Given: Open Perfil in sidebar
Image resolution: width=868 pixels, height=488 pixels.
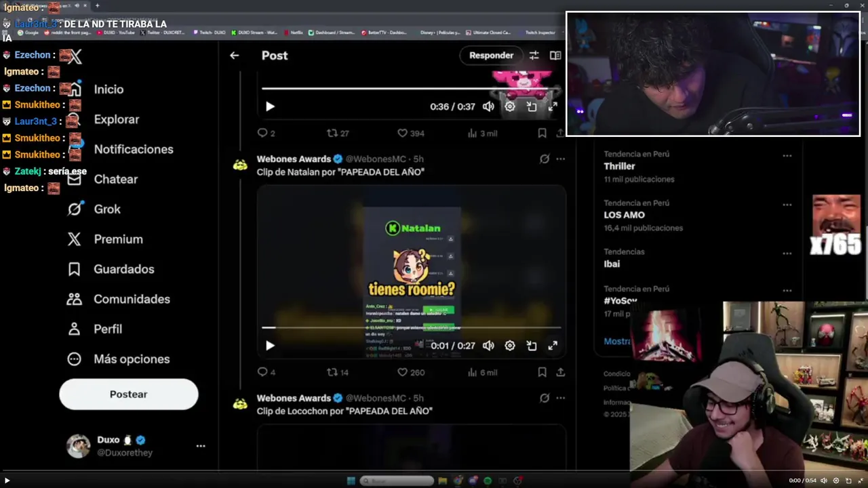Looking at the screenshot, I should [95, 329].
